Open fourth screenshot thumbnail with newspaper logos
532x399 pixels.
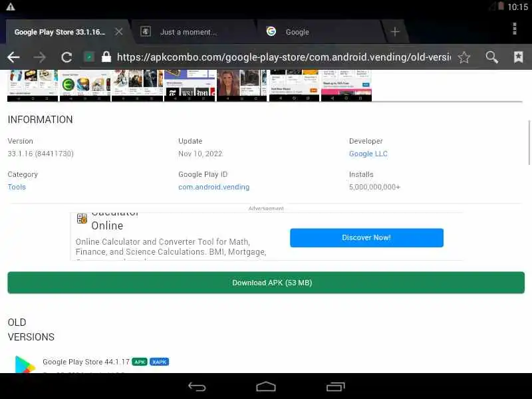click(190, 86)
